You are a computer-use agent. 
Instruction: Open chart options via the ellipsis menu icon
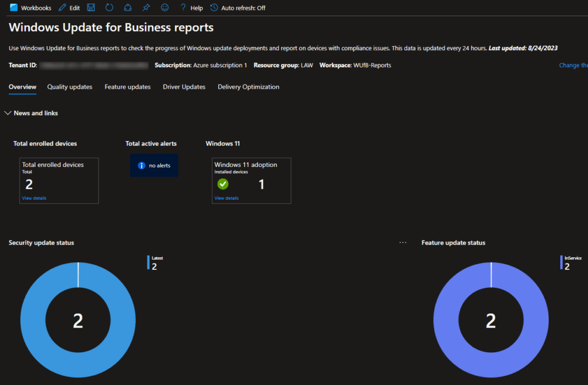[403, 242]
